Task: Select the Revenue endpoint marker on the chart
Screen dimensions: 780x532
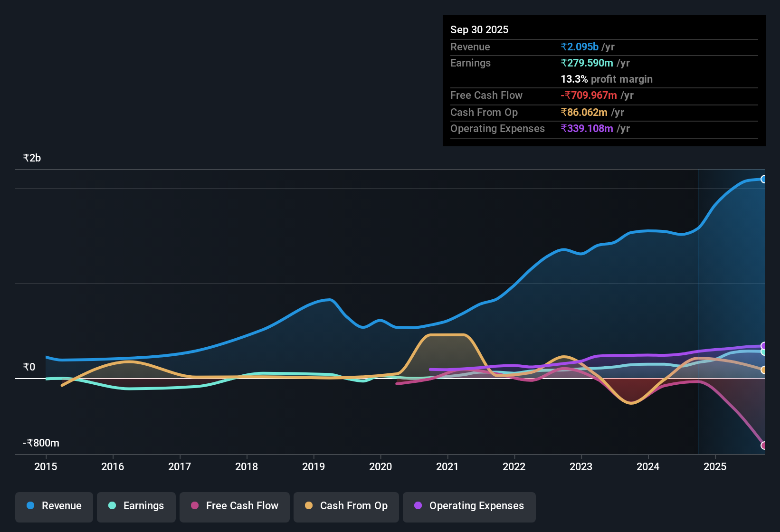Action: click(763, 179)
